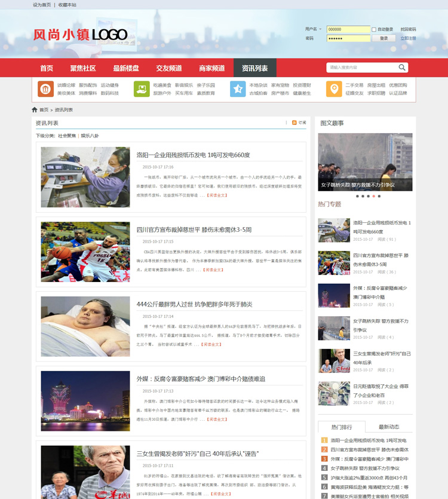Open article 四川官方宣布裁掉慈世平 headline
The width and height of the screenshot is (448, 499).
pos(194,229)
